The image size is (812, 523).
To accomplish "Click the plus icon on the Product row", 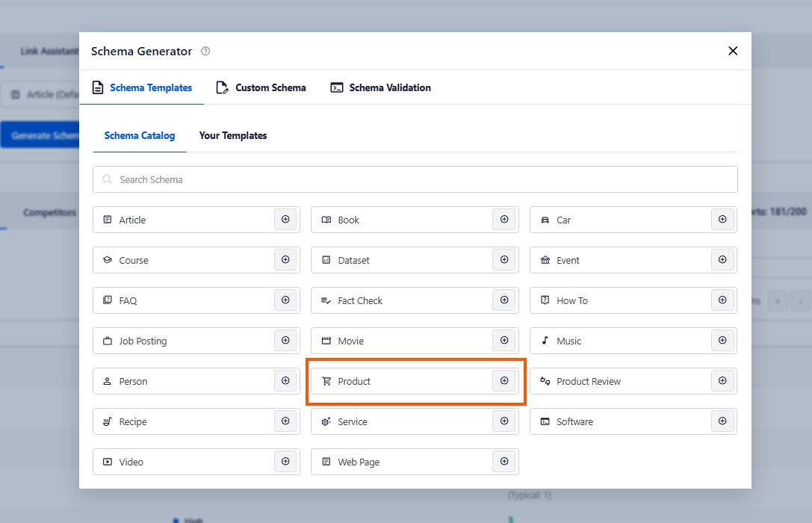I will [x=504, y=381].
